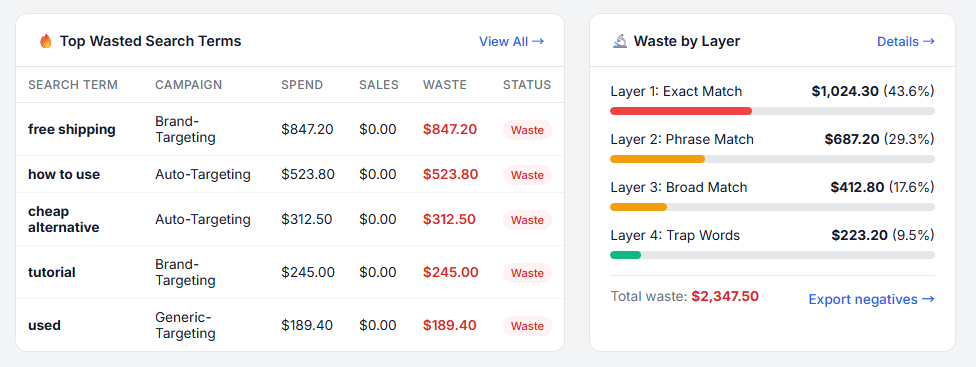Click the CAMPAIGN column header
The width and height of the screenshot is (976, 367).
pyautogui.click(x=189, y=85)
